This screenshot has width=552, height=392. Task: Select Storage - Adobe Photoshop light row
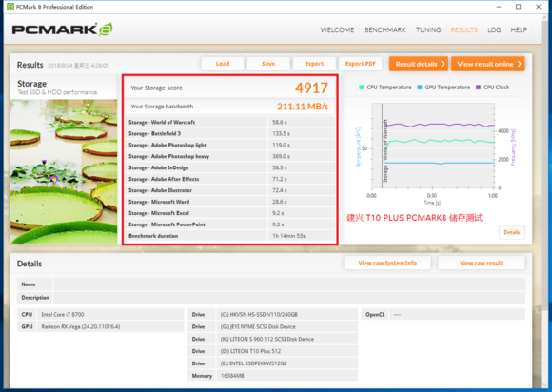pyautogui.click(x=230, y=145)
